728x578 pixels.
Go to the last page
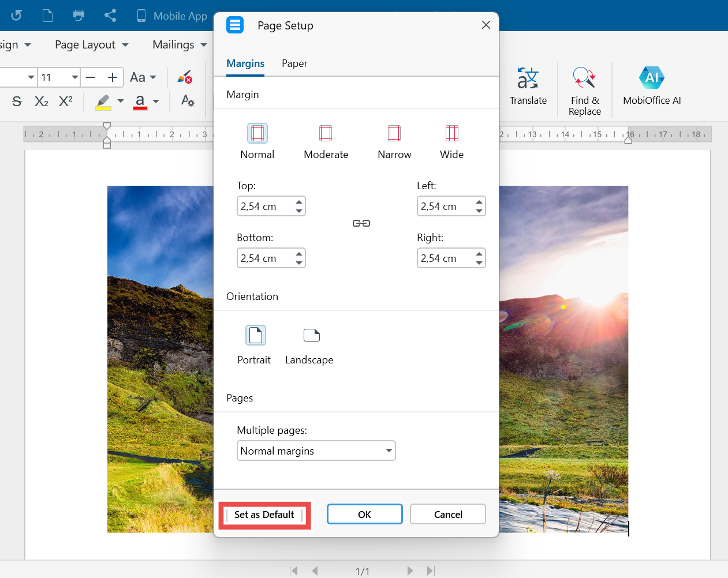point(430,571)
